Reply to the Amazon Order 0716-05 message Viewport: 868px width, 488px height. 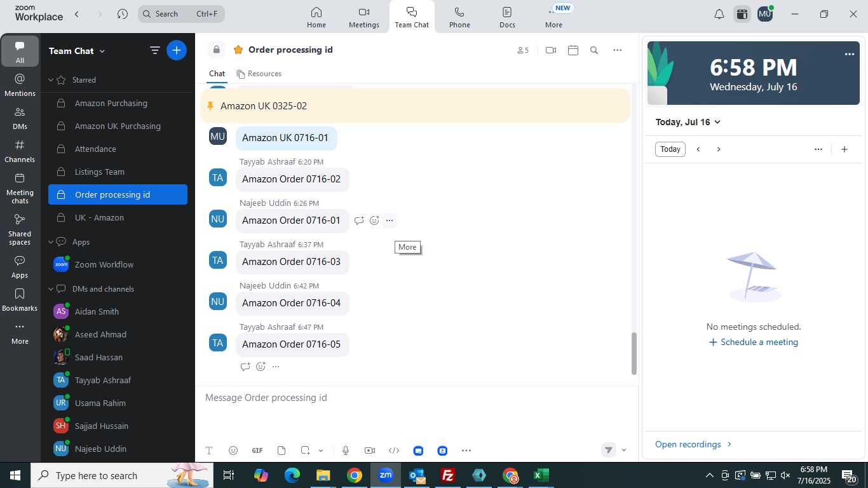point(245,367)
